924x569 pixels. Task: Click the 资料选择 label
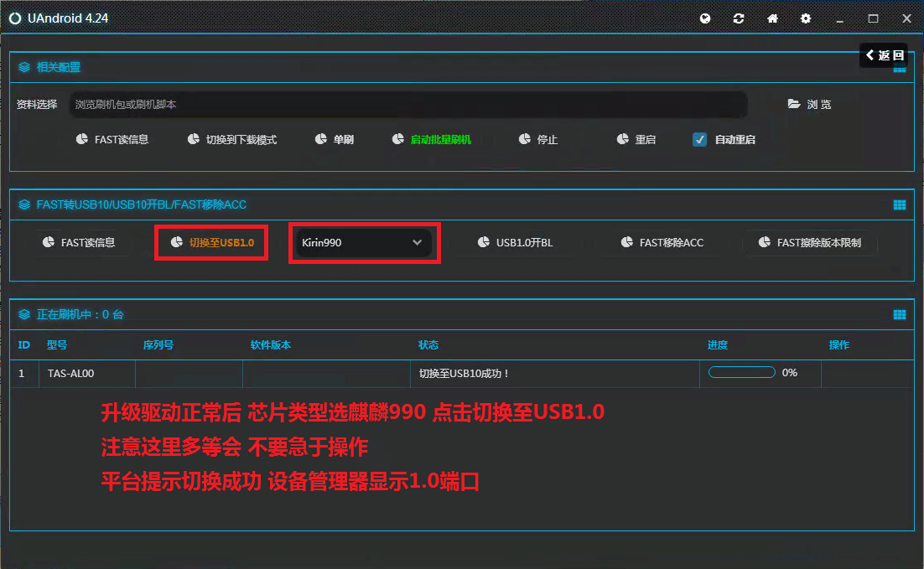pyautogui.click(x=37, y=104)
